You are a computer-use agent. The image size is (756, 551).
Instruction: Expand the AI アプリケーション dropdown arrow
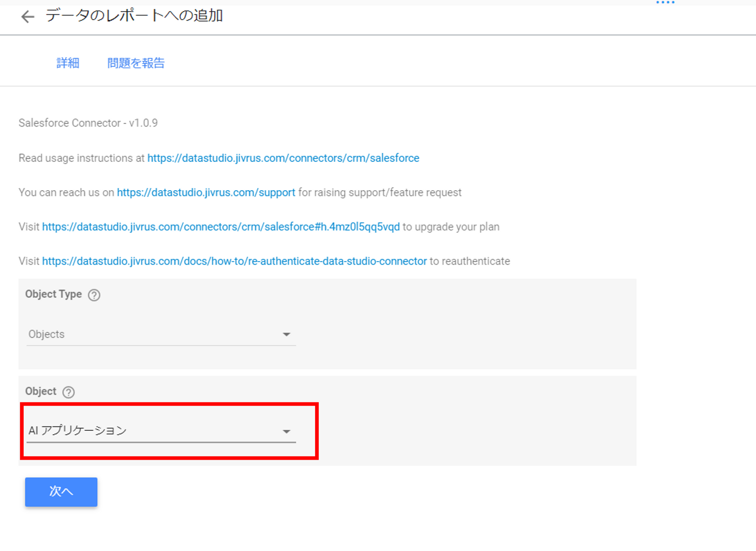coord(286,431)
